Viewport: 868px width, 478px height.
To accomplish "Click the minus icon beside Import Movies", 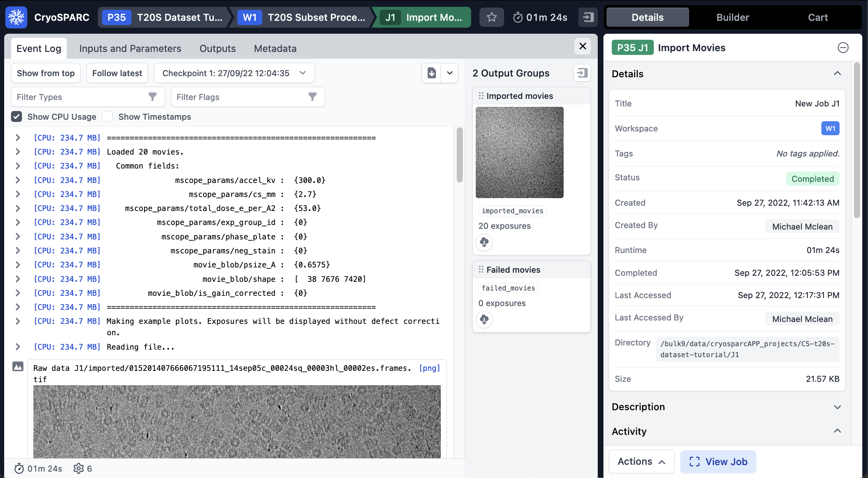I will [x=843, y=48].
